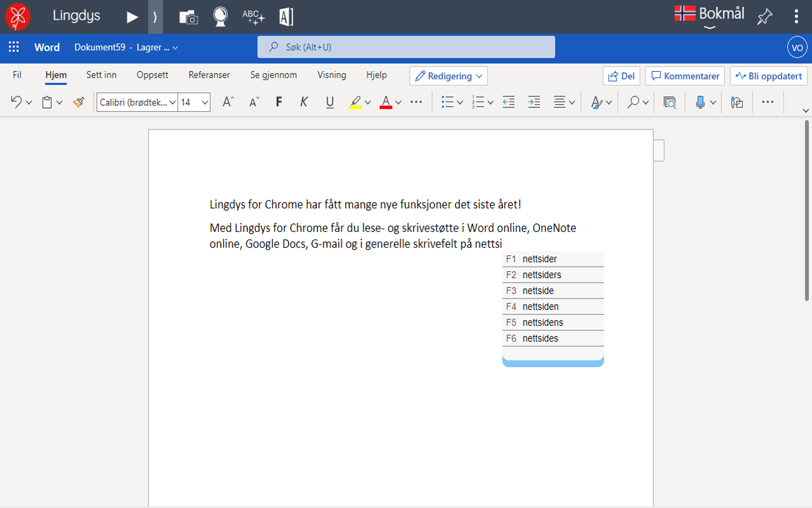
Task: Open the Fil menu
Action: (17, 75)
